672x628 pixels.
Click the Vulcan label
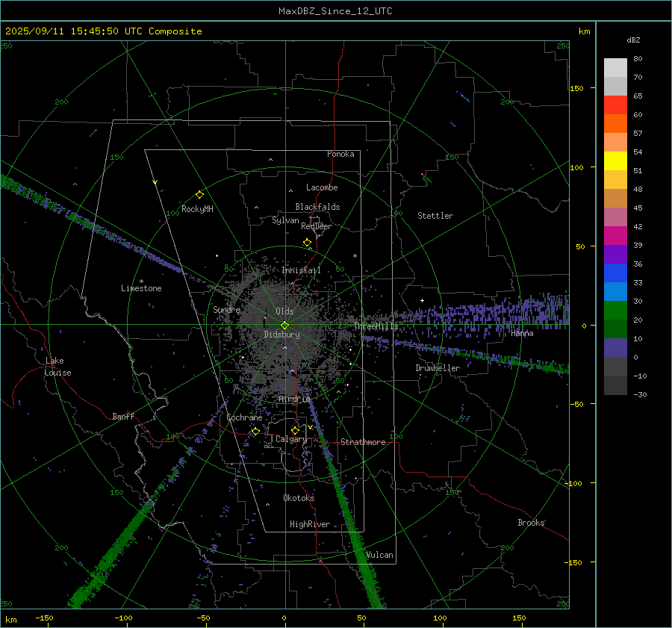pyautogui.click(x=379, y=555)
